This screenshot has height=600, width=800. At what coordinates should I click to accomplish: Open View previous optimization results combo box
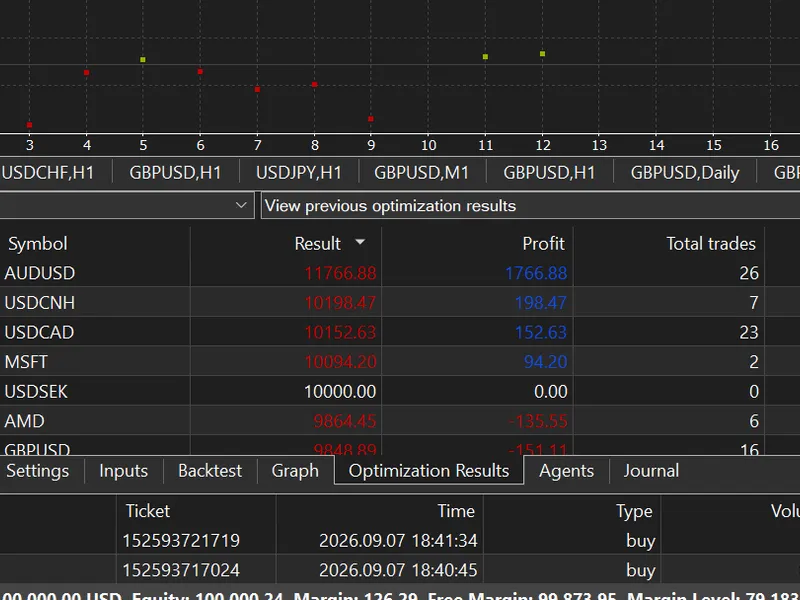[x=531, y=206]
